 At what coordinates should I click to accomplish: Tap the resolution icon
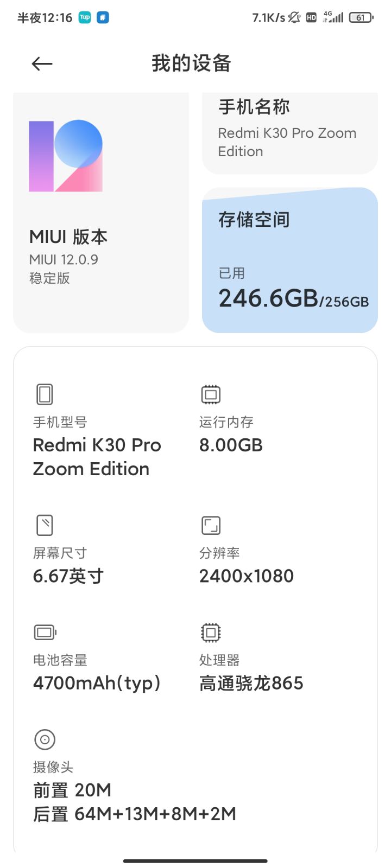(211, 525)
